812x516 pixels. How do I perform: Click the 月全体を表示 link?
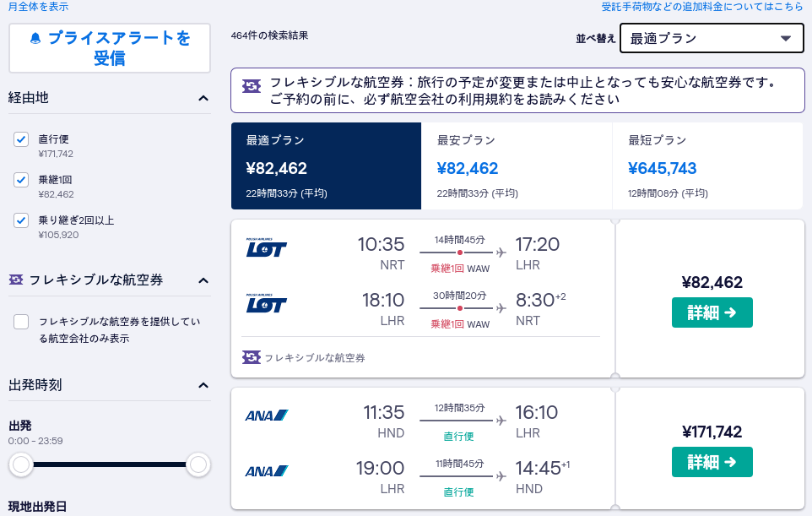click(38, 7)
